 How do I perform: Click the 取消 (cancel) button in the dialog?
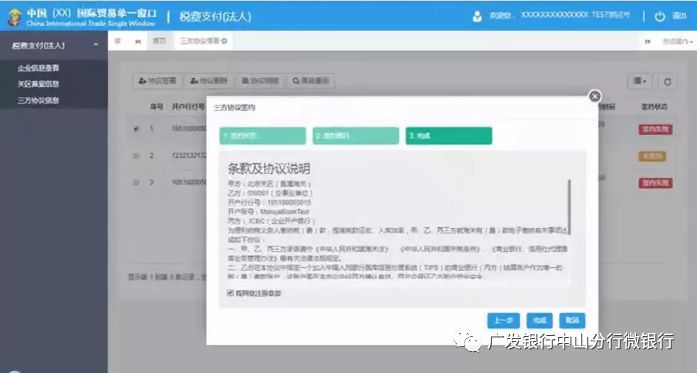572,320
